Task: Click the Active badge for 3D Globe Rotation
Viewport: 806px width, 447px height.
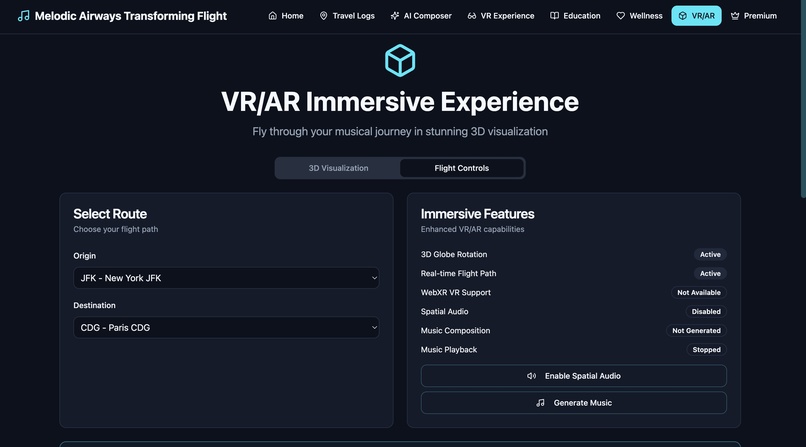Action: pyautogui.click(x=710, y=254)
